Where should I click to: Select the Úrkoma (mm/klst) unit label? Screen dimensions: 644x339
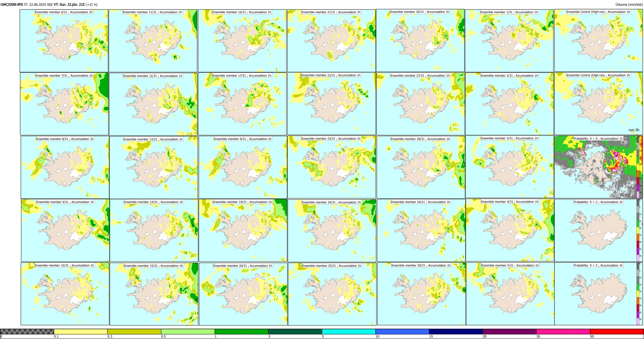(x=629, y=4)
